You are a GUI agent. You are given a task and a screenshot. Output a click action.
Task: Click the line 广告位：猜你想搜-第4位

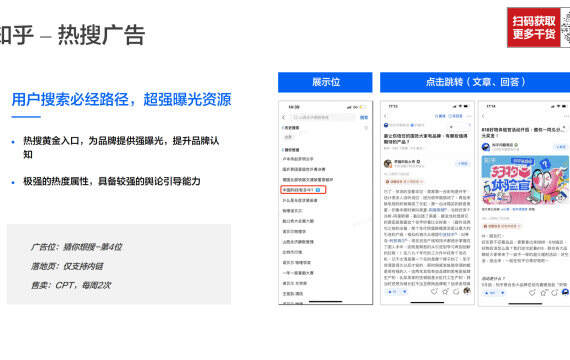tap(76, 247)
